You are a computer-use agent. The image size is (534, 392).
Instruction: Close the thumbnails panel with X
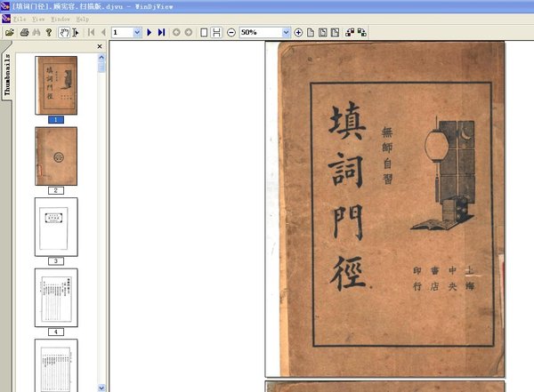[x=100, y=46]
